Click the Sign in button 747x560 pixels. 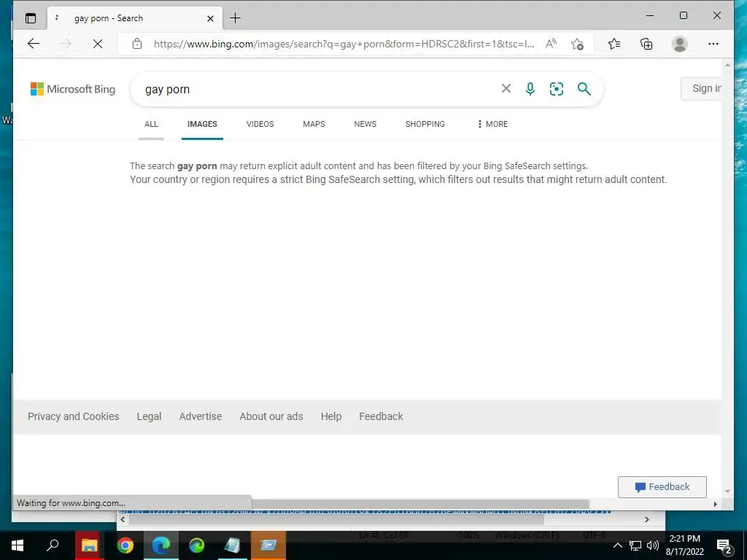point(703,88)
